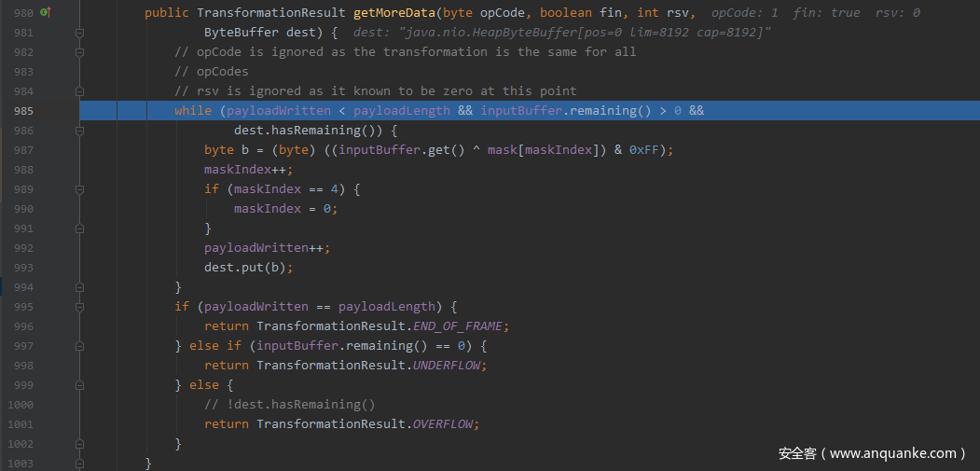980x471 pixels.
Task: Click the 'opCode: 1' inline debug hint
Action: click(746, 12)
